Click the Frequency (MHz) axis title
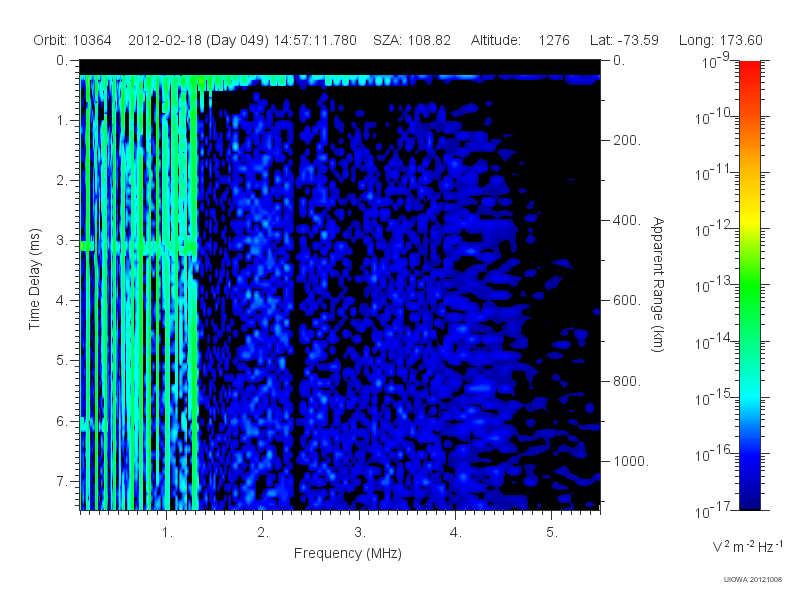The image size is (800, 600). [348, 553]
